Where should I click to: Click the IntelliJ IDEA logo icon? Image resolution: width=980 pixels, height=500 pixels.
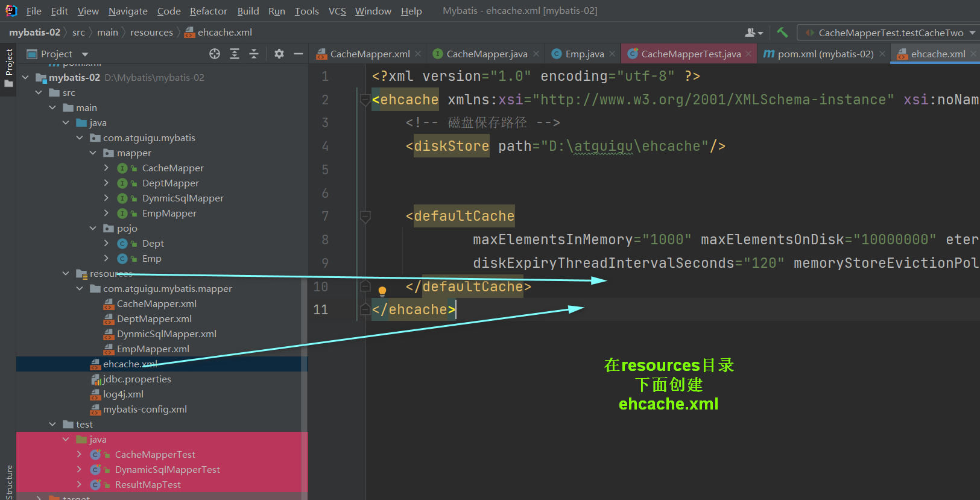[x=11, y=11]
